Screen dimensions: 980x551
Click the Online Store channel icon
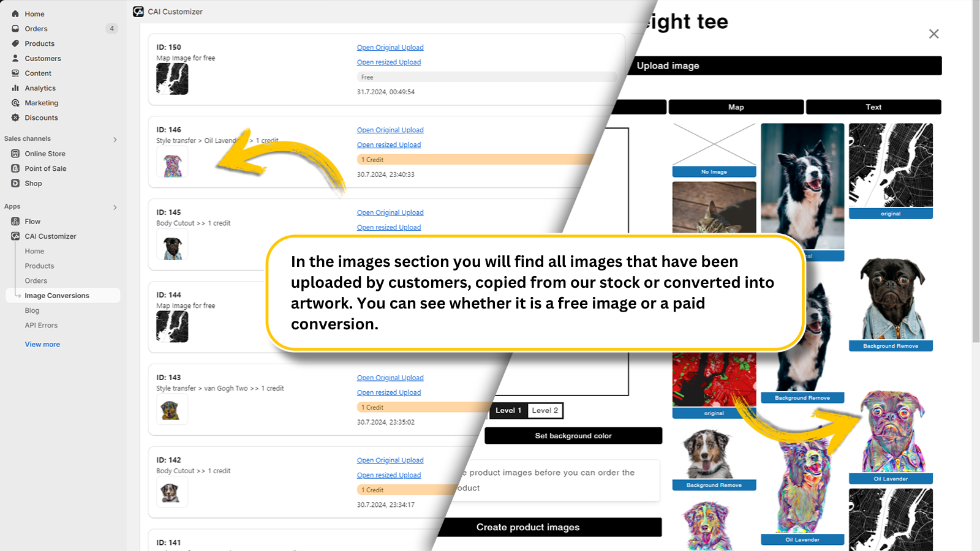(15, 154)
